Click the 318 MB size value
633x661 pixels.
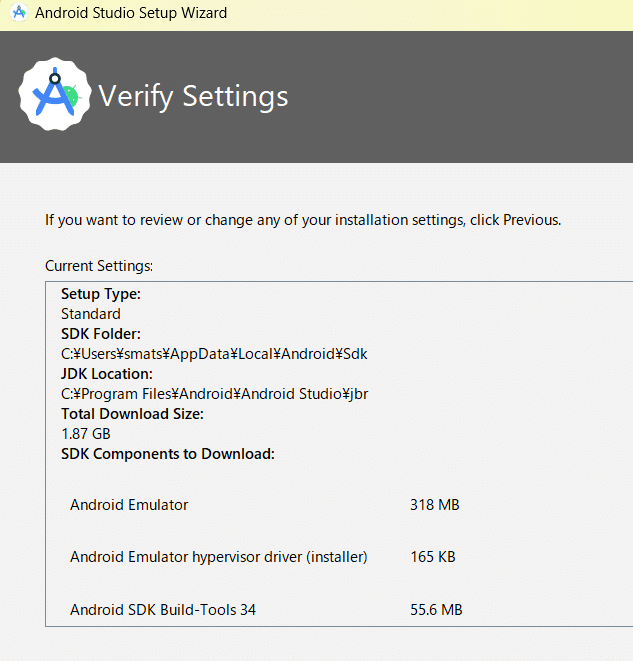[x=435, y=505]
